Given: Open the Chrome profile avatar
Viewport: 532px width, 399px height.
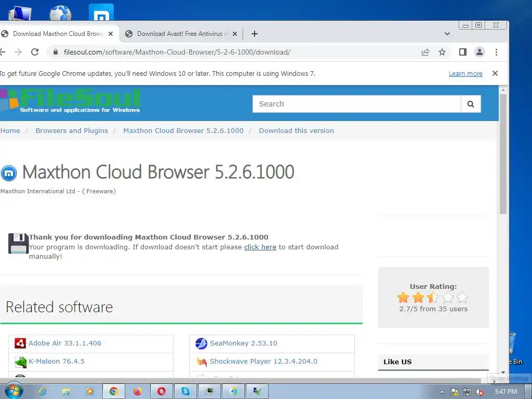Looking at the screenshot, I should click(480, 52).
